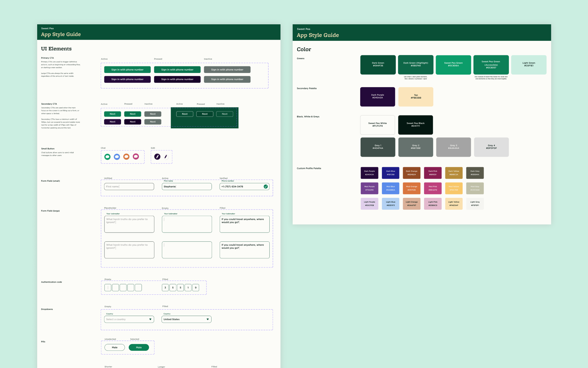
Task: Select the dark filled edit pencil icon
Action: coord(158,156)
